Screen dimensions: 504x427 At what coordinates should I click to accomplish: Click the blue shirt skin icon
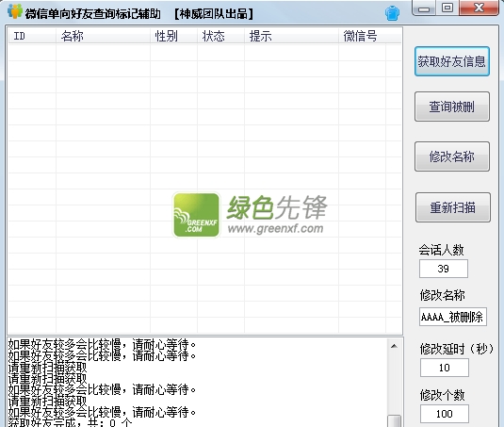coord(392,13)
